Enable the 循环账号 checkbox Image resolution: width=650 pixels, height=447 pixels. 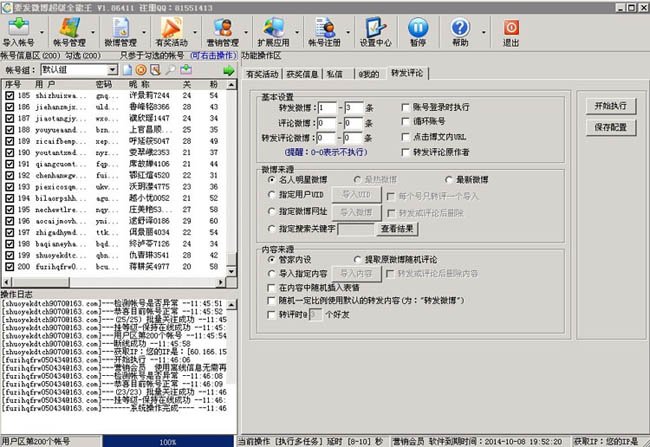(x=406, y=121)
